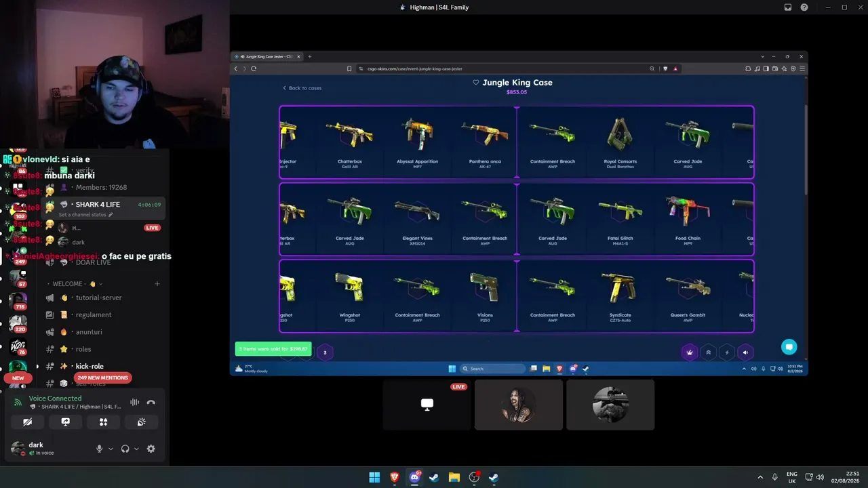The width and height of the screenshot is (868, 488).
Task: Open File Explorer from the taskbar
Action: point(454,477)
